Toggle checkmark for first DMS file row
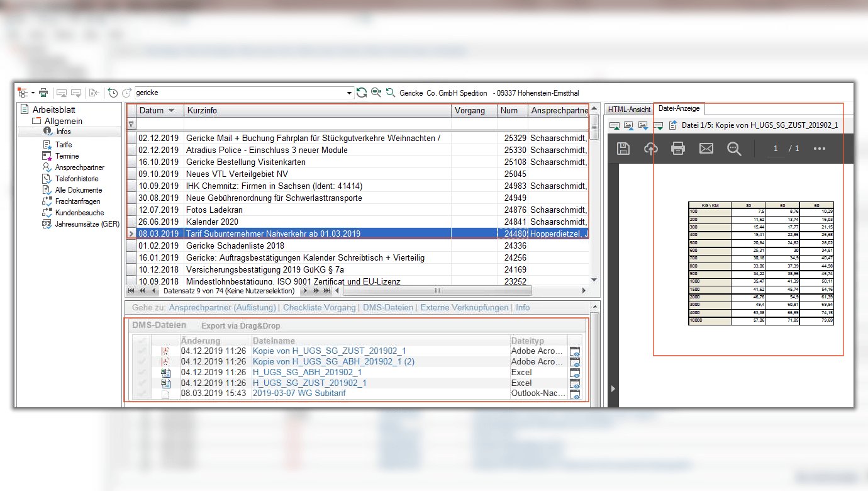This screenshot has height=491, width=868. (x=142, y=351)
